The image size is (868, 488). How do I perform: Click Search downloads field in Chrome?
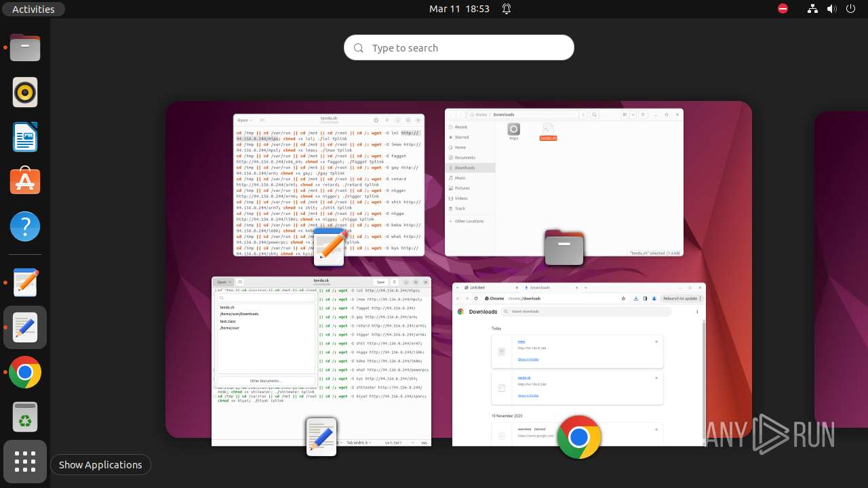(x=587, y=312)
